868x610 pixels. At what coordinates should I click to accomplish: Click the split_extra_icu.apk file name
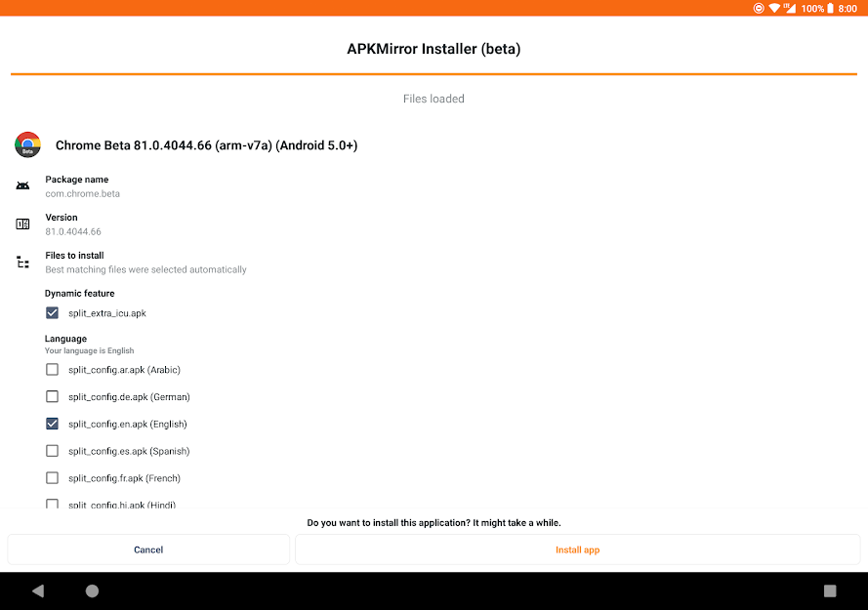pos(107,313)
